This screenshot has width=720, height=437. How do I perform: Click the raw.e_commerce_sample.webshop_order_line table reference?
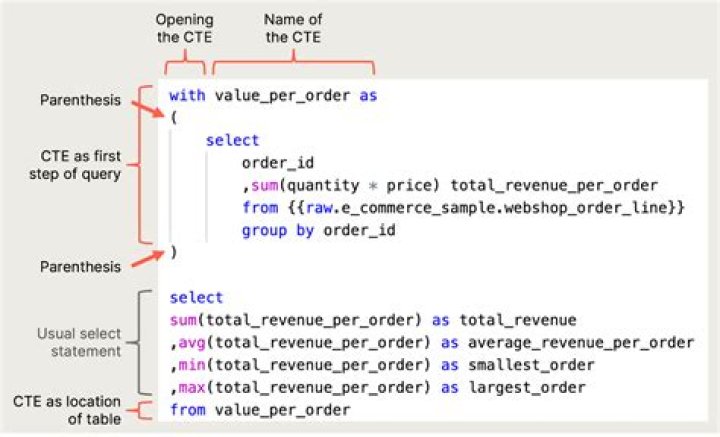coord(484,207)
